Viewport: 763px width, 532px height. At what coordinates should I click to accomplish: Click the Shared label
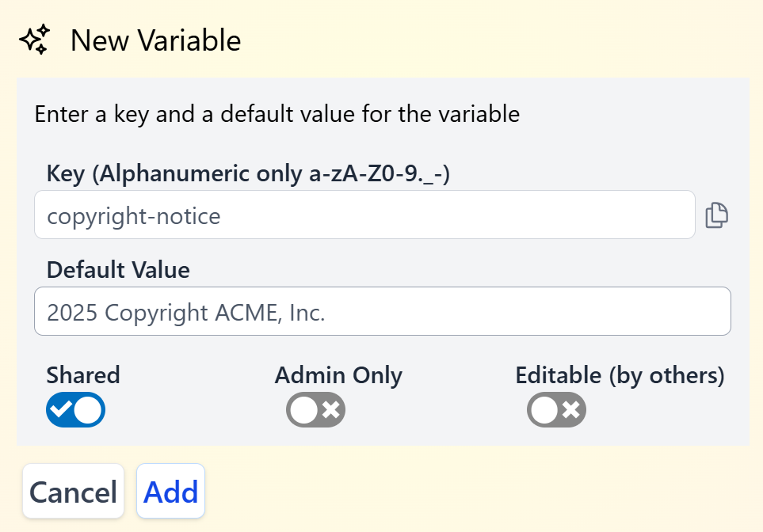(82, 375)
